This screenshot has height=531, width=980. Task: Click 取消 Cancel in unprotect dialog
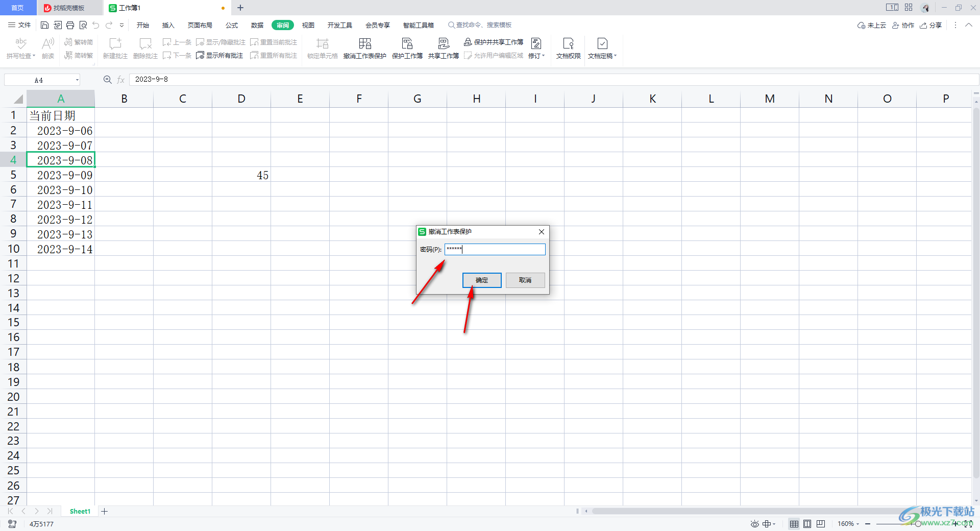[525, 280]
